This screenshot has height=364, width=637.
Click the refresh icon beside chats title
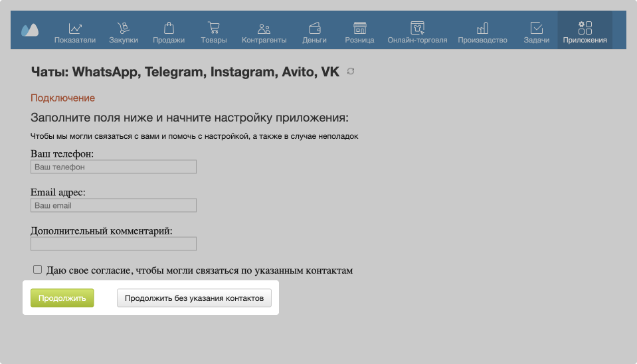351,72
